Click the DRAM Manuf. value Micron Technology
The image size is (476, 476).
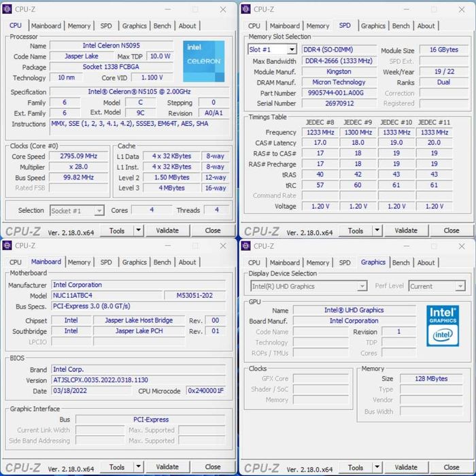pyautogui.click(x=339, y=82)
